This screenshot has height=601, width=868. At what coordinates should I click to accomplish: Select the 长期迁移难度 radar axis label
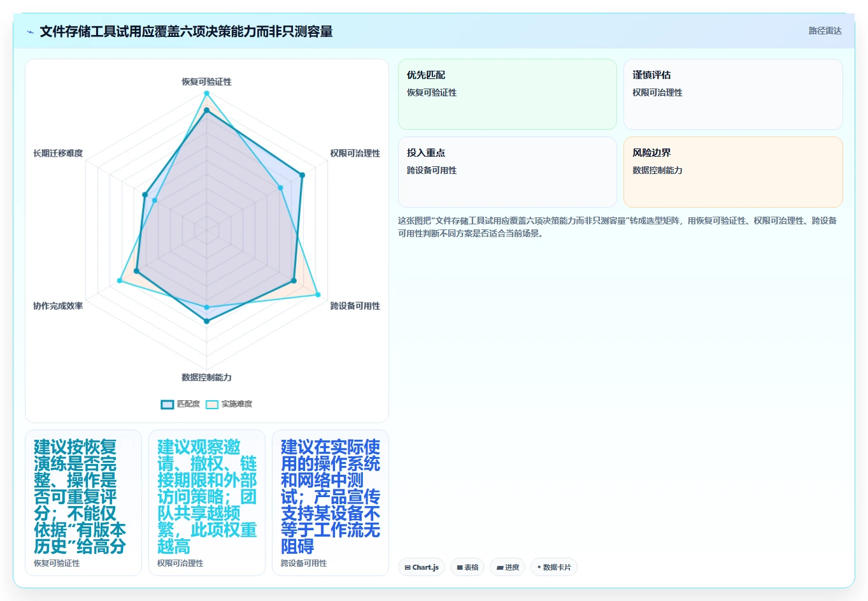(x=58, y=153)
